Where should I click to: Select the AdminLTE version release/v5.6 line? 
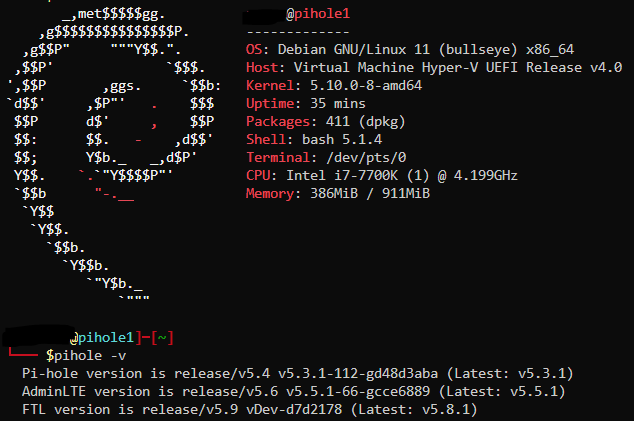[294, 391]
